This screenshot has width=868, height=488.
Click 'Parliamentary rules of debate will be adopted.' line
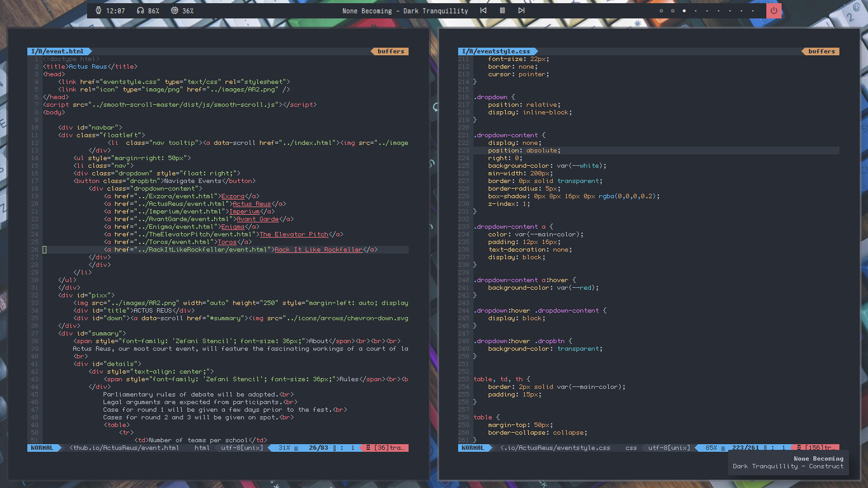pos(198,395)
